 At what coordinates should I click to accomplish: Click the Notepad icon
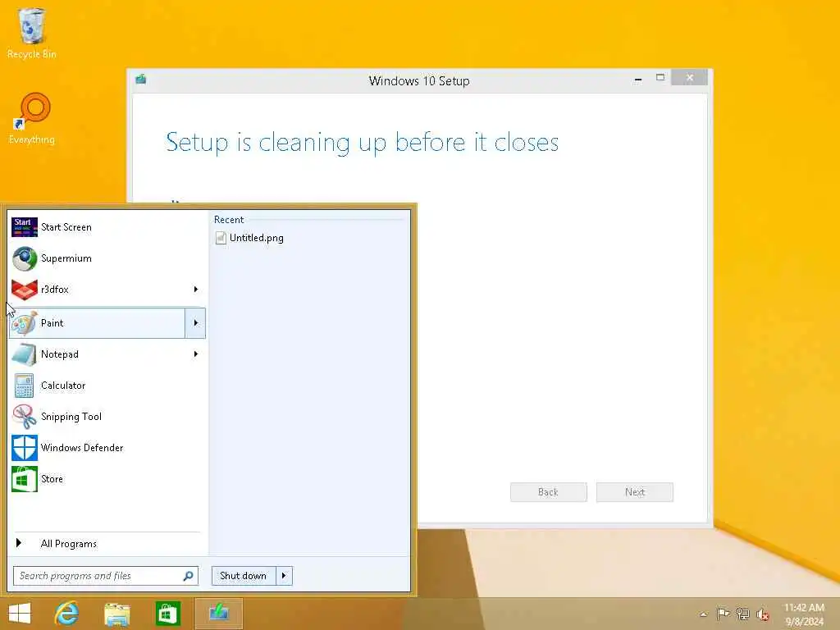25,354
